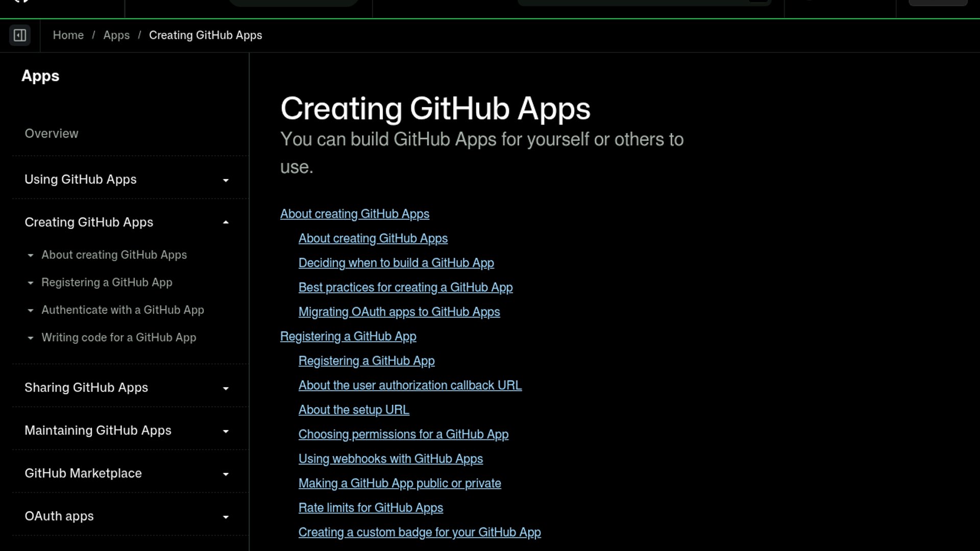Expand GitHub Marketplace section arrow
The height and width of the screenshot is (551, 980).
[226, 474]
